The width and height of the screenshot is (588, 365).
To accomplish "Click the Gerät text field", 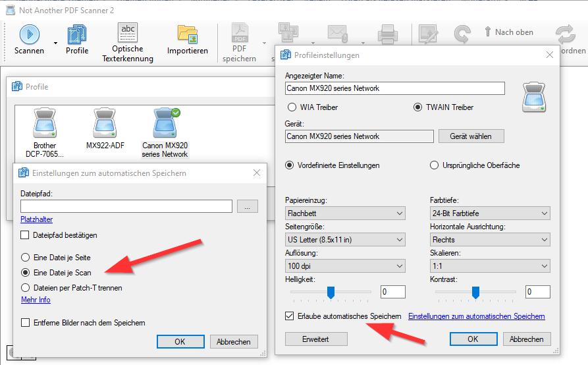I will 360,136.
